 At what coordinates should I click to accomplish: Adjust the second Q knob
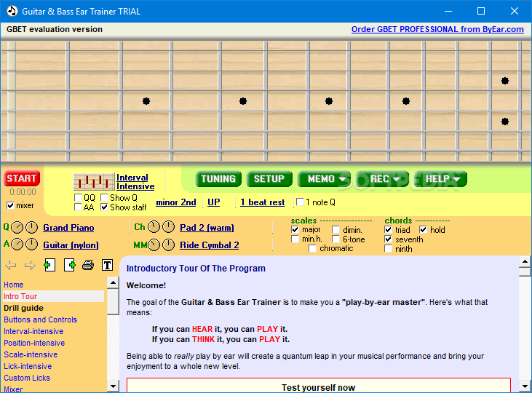32,227
